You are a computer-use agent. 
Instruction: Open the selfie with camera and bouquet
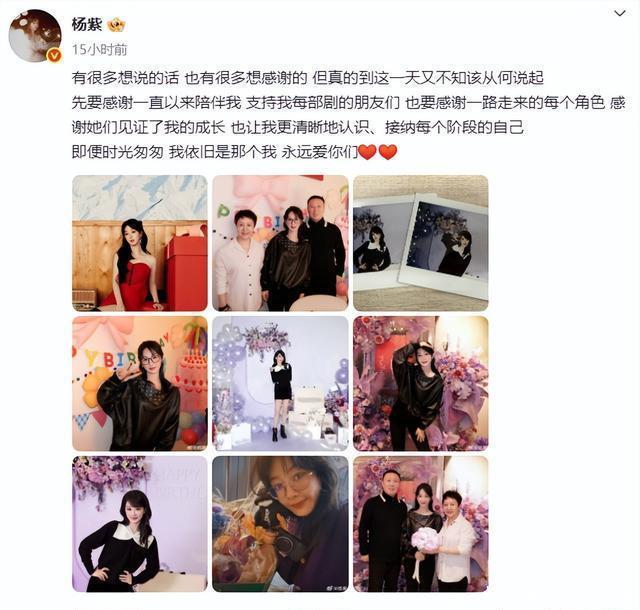click(280, 524)
